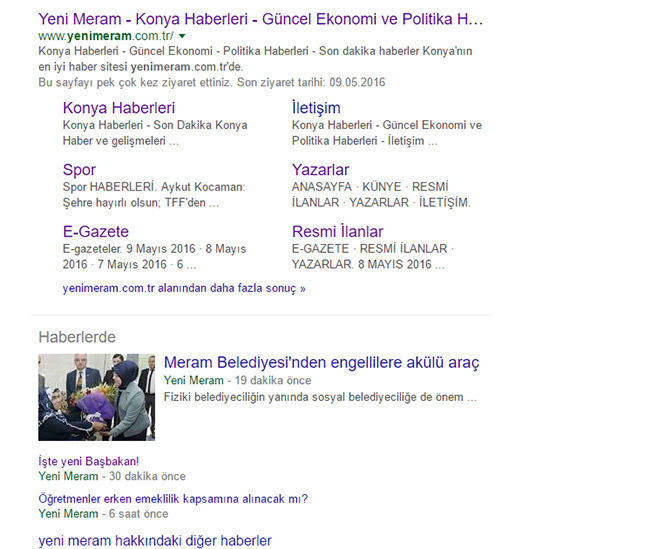Open the Konya Haberleri sitelink
This screenshot has width=650, height=549.
119,108
